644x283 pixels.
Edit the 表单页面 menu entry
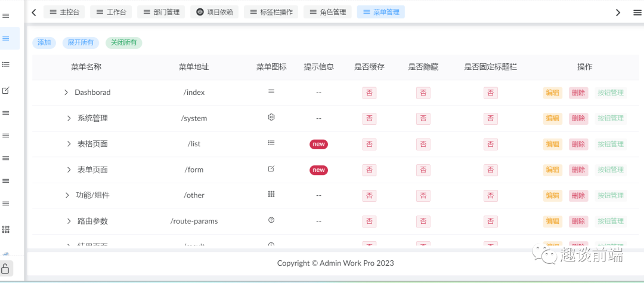click(552, 170)
